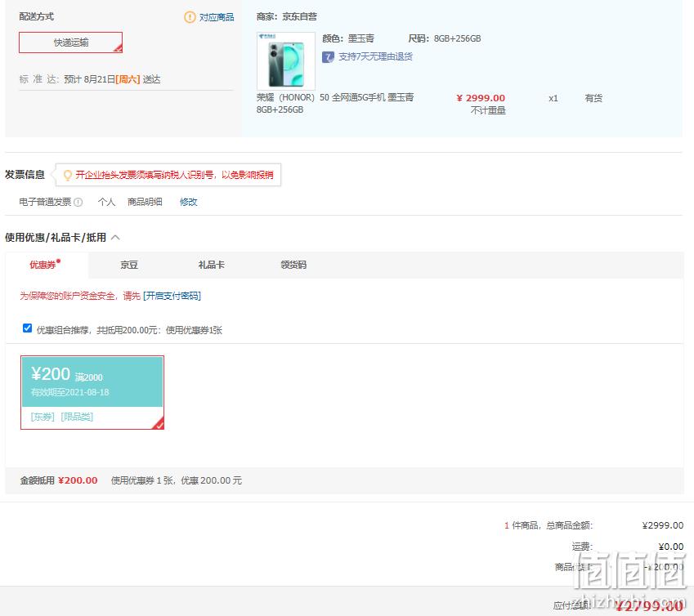Click the invoice tip lightbulb icon
This screenshot has width=694, height=616.
point(67,175)
